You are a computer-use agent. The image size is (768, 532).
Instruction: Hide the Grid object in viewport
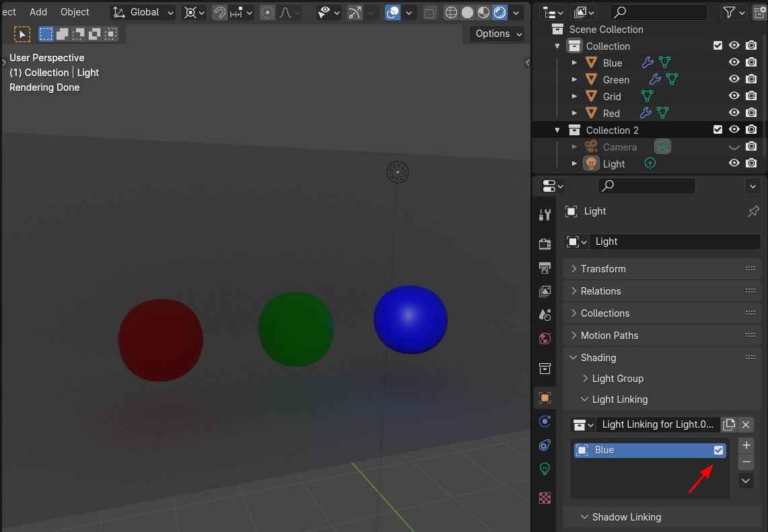pos(734,96)
